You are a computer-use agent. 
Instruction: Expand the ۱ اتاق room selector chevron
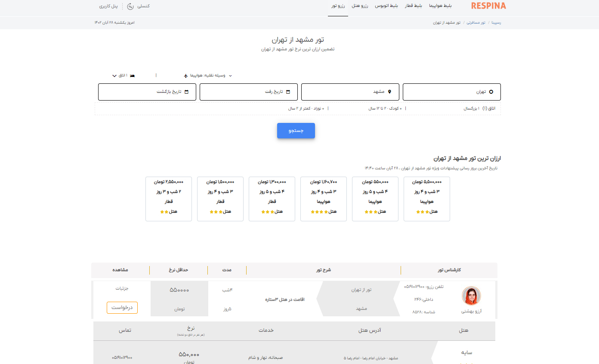coord(114,75)
